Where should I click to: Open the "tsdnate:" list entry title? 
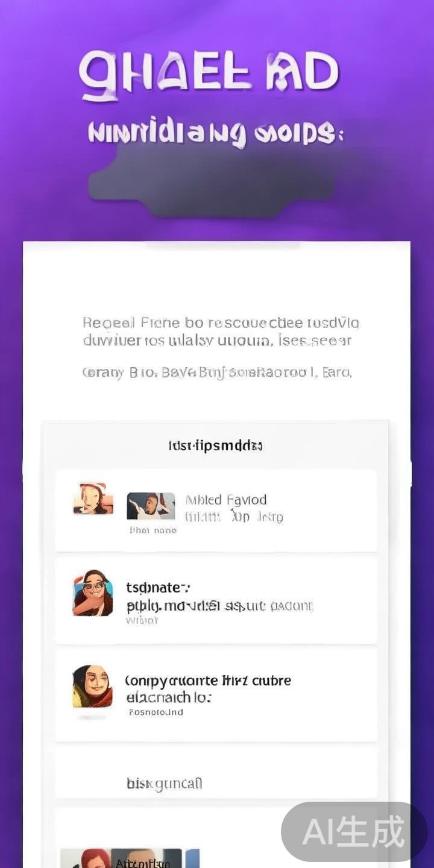point(158,587)
